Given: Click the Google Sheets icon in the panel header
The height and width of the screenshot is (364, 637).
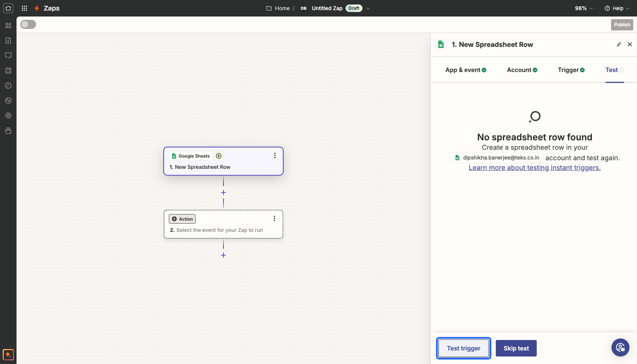Looking at the screenshot, I should click(x=441, y=44).
